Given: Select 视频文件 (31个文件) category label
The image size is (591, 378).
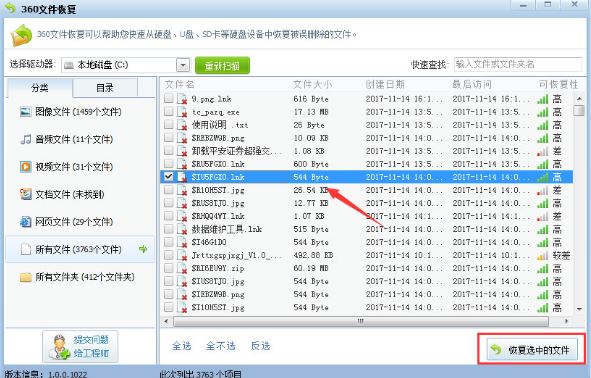Looking at the screenshot, I should pos(74,167).
